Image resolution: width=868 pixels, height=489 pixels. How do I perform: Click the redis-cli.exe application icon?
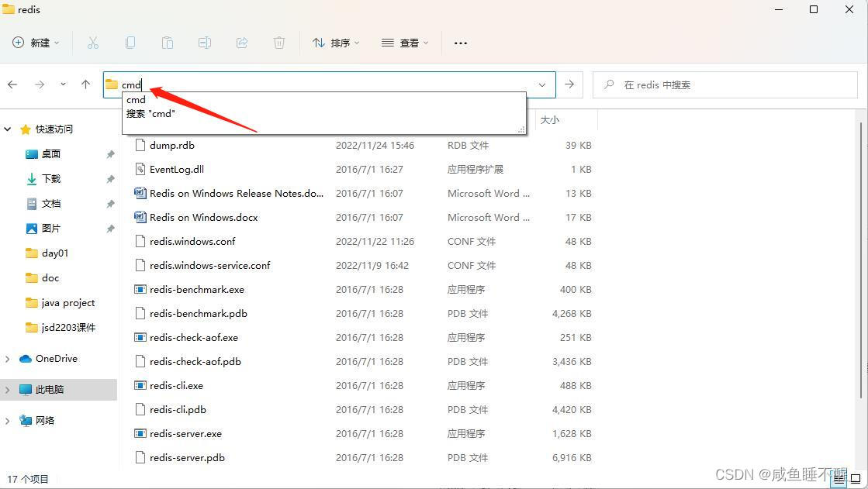[140, 386]
